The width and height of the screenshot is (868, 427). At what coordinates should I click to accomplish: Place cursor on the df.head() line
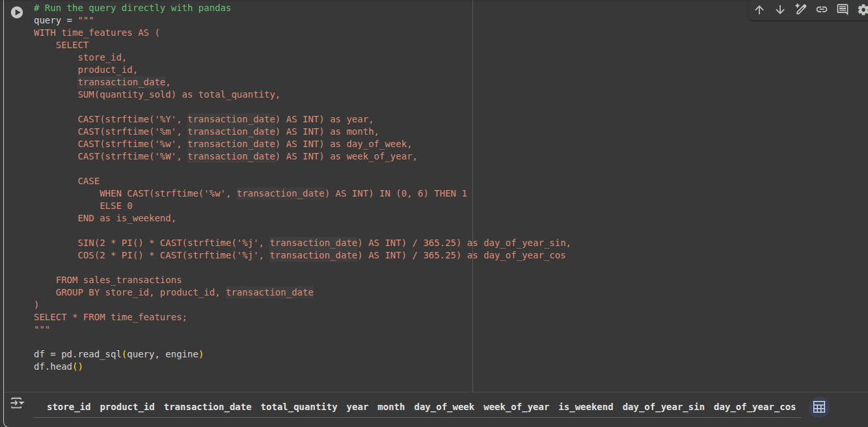click(x=59, y=366)
